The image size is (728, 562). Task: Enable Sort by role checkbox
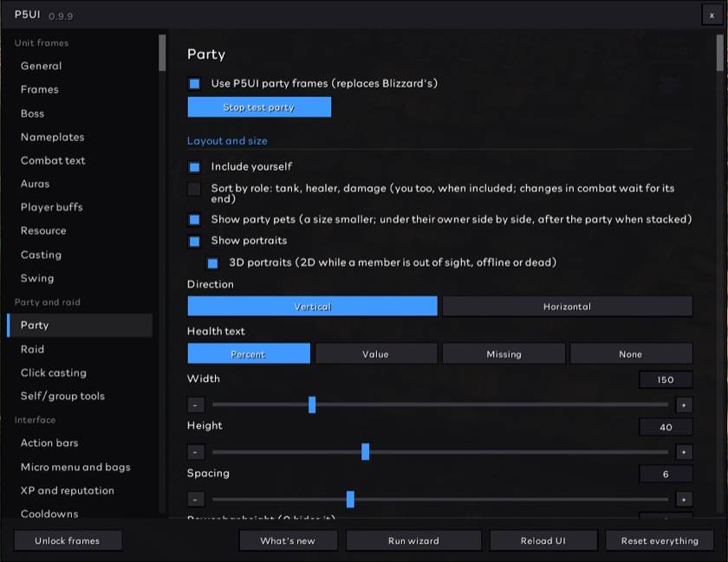click(194, 189)
